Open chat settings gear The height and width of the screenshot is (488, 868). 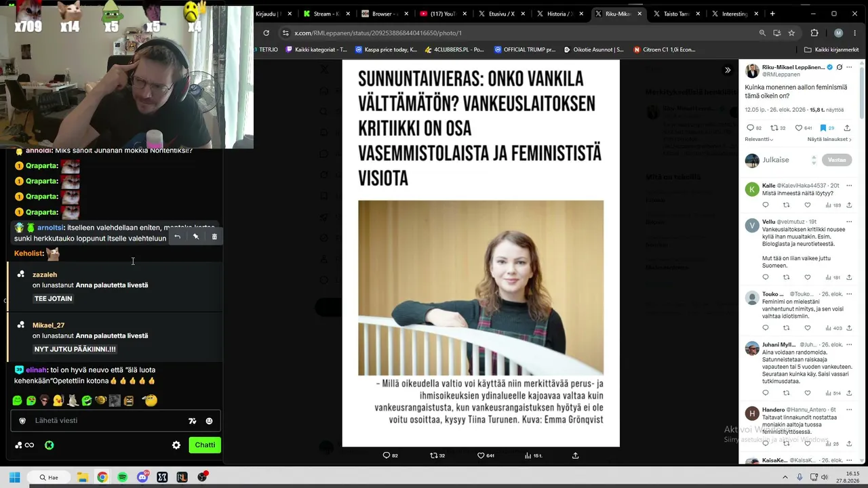pyautogui.click(x=176, y=445)
